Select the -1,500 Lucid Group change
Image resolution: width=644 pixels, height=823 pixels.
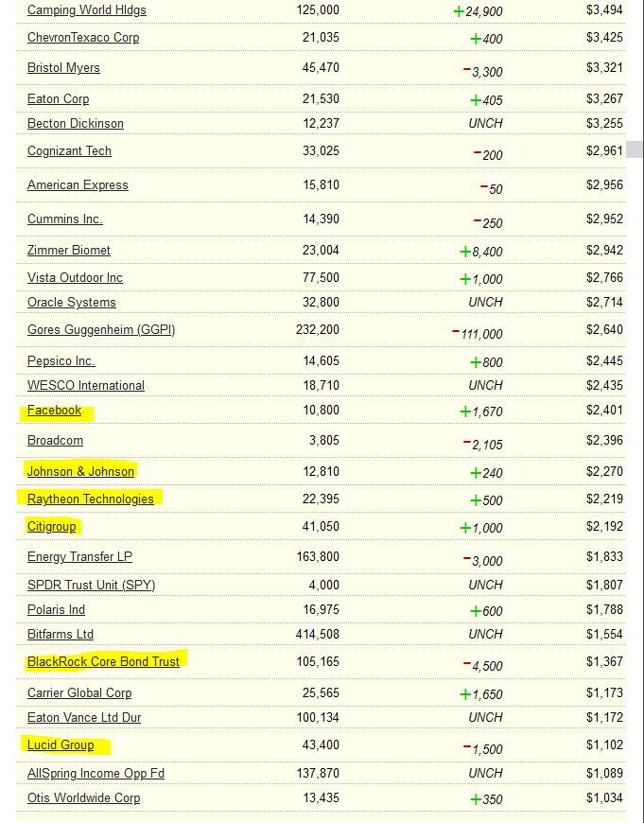(483, 749)
